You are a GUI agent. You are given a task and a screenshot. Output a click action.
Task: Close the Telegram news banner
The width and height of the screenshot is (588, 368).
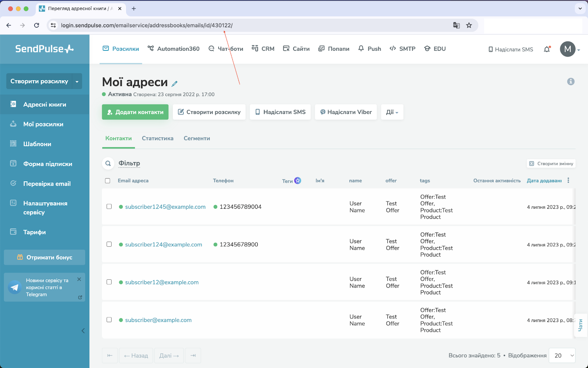(x=79, y=279)
